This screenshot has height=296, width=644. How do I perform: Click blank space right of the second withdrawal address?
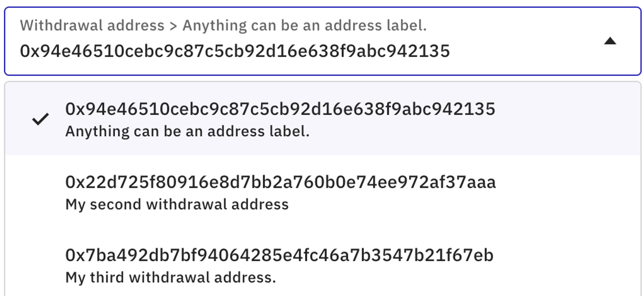pyautogui.click(x=566, y=193)
